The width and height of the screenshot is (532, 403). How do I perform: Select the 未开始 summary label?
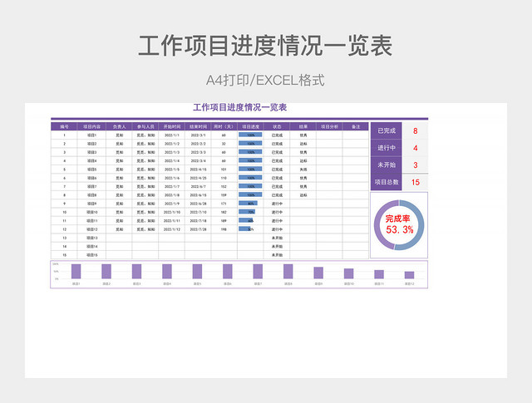(x=386, y=165)
